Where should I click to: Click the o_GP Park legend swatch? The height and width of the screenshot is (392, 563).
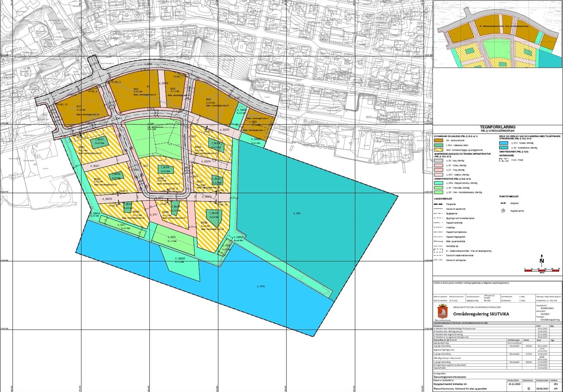point(438,192)
